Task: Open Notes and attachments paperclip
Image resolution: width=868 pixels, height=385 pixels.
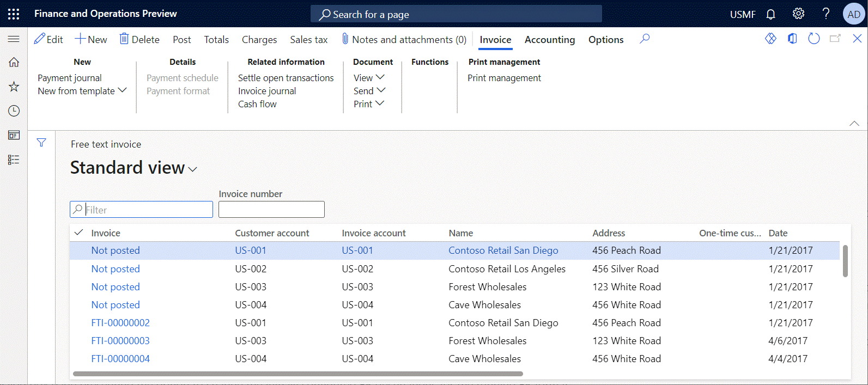Action: (404, 39)
